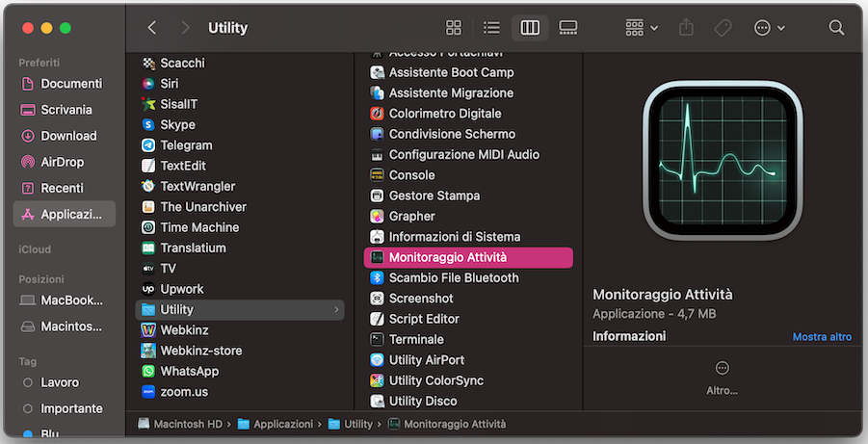The height and width of the screenshot is (444, 868).
Task: Click the Finder back arrow
Action: point(152,28)
